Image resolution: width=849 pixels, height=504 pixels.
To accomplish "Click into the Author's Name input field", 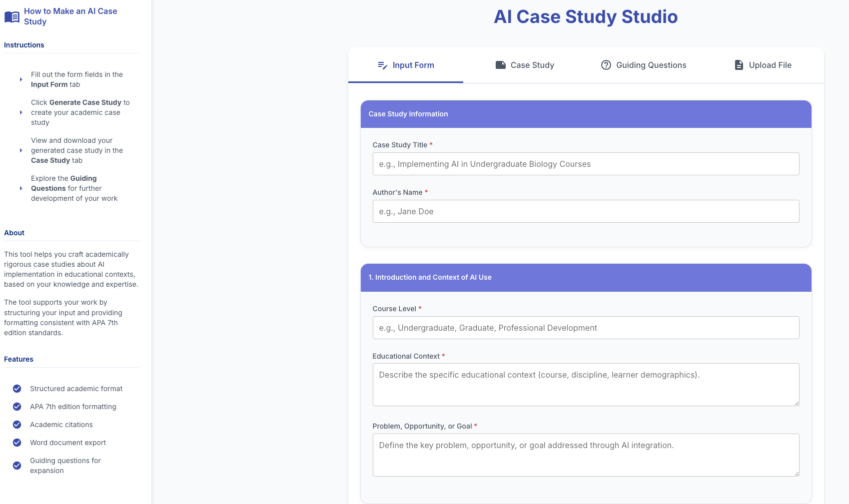I will click(586, 211).
